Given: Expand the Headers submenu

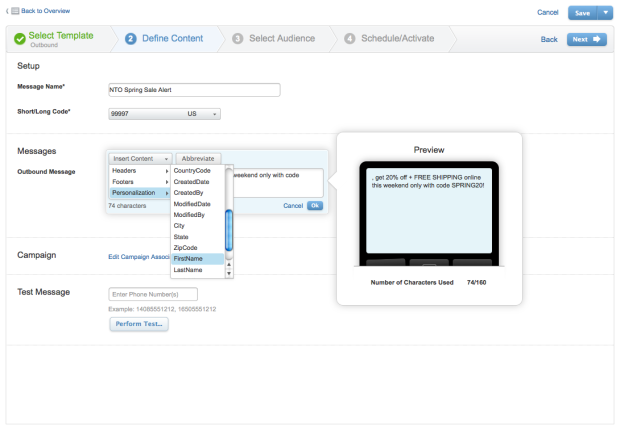Looking at the screenshot, I should click(140, 170).
